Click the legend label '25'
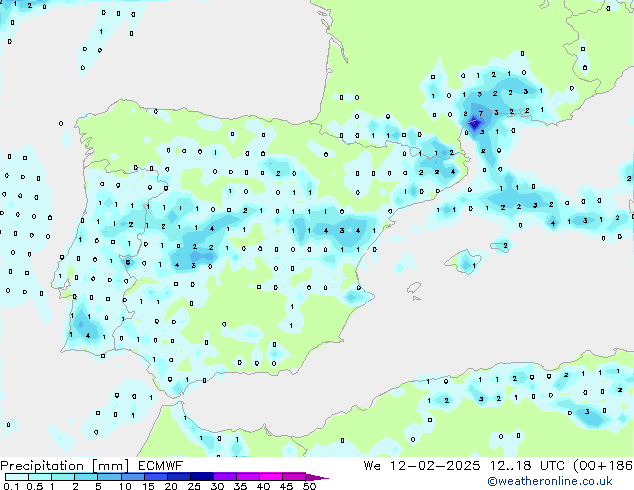 (x=194, y=486)
